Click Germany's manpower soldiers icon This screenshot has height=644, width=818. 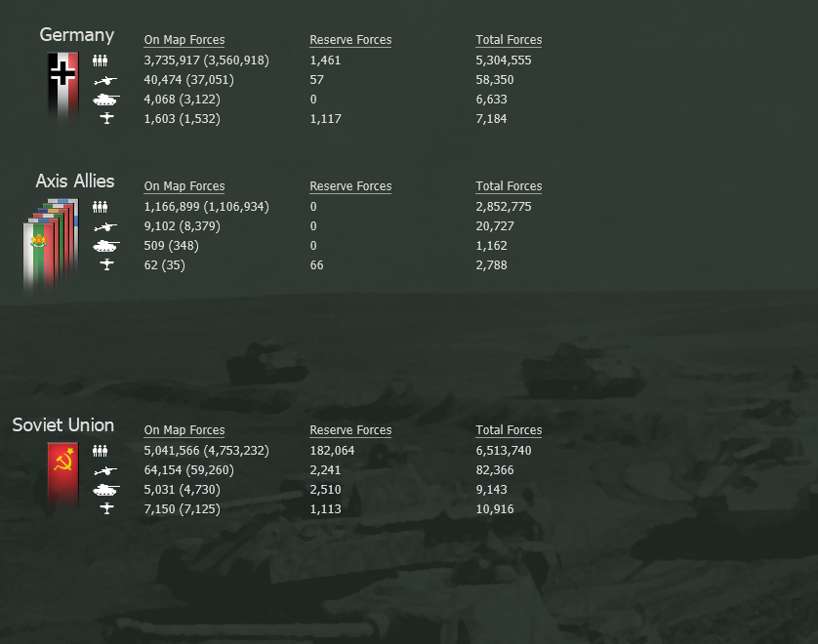101,60
